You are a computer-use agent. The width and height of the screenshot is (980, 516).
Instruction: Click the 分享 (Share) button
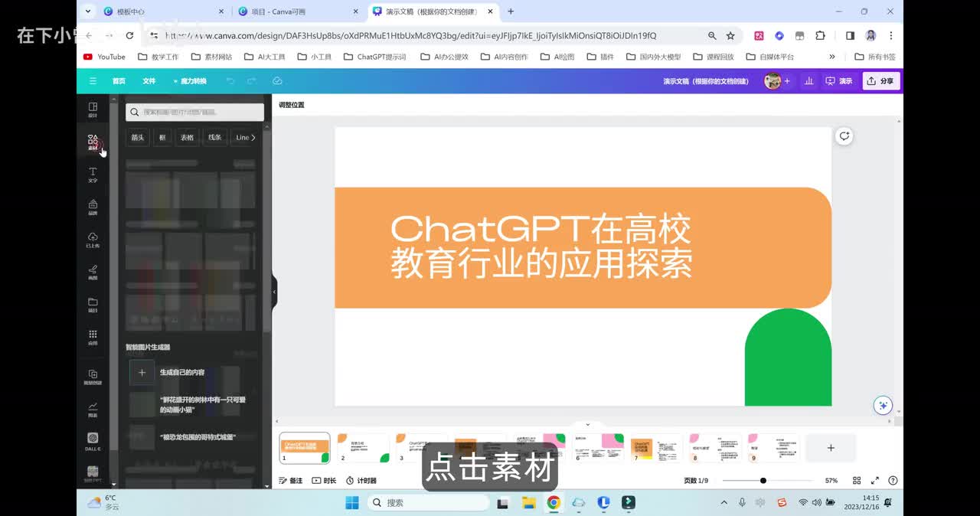tap(880, 81)
